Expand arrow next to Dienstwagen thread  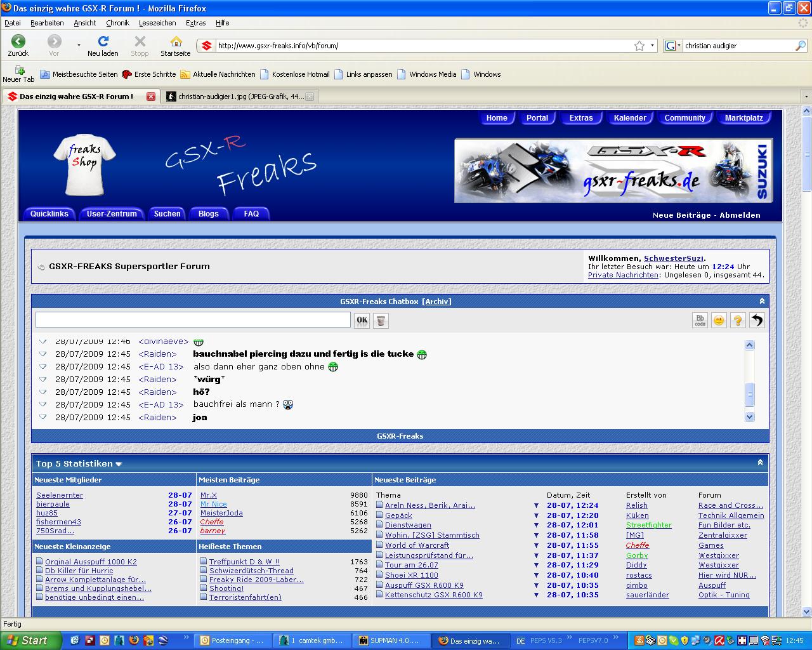pos(536,526)
